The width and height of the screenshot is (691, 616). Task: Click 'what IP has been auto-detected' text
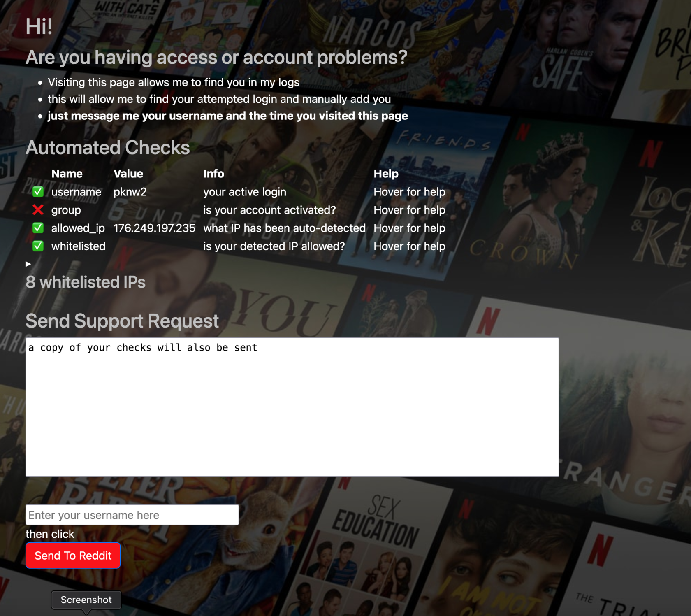284,228
